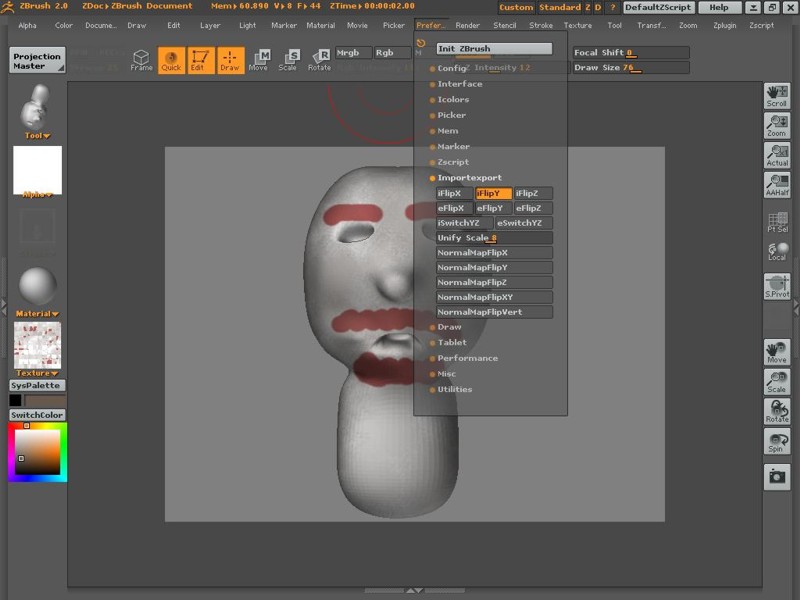Open the Render menu
This screenshot has height=600, width=800.
pos(467,25)
